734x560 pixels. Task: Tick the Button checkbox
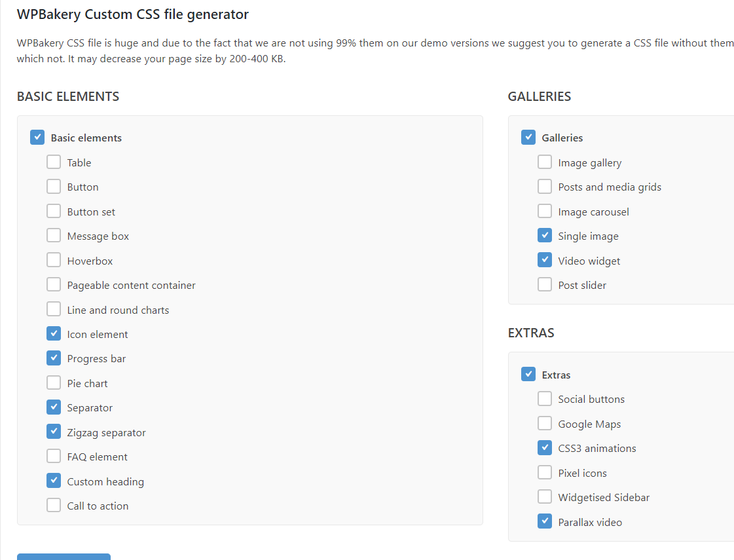54,187
